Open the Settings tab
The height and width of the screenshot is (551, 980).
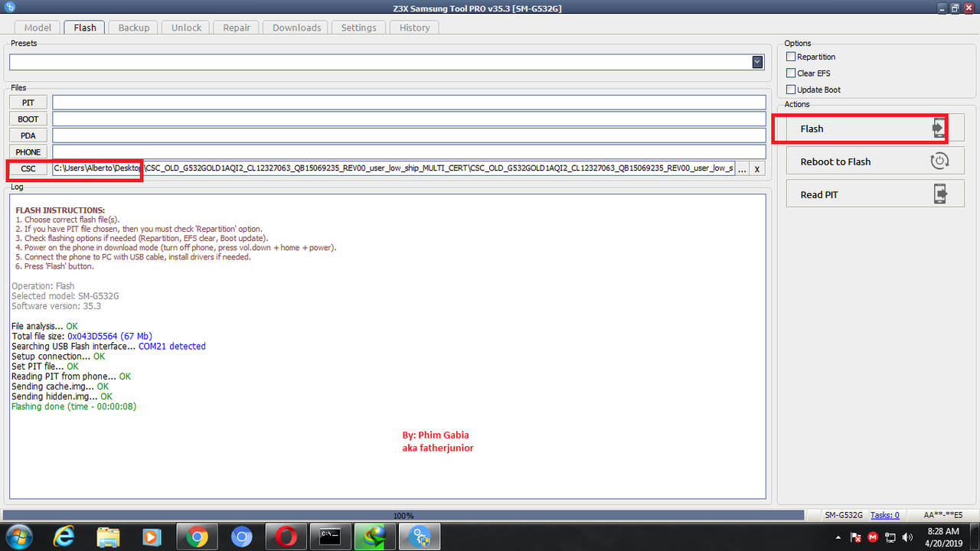pos(359,28)
